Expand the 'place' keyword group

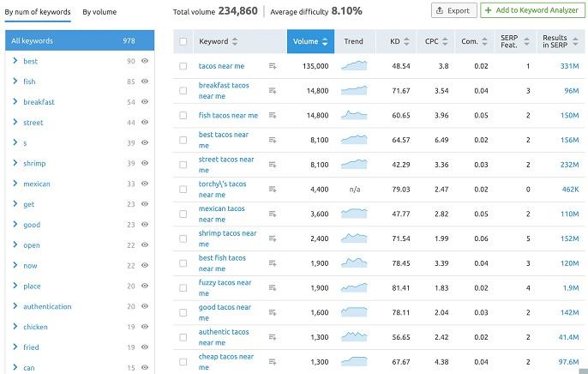point(15,286)
